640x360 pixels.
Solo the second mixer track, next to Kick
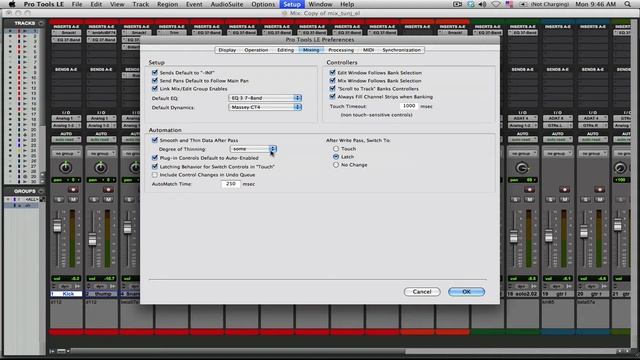click(x=94, y=200)
